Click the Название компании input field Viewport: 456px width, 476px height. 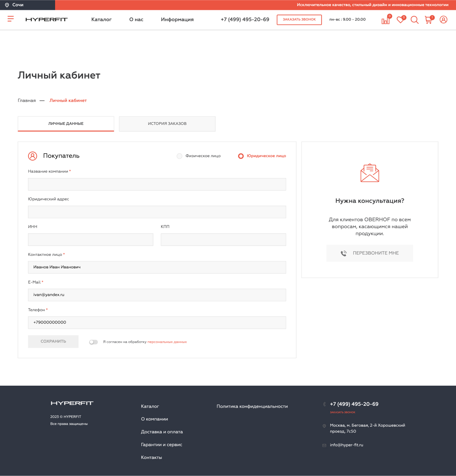point(157,184)
